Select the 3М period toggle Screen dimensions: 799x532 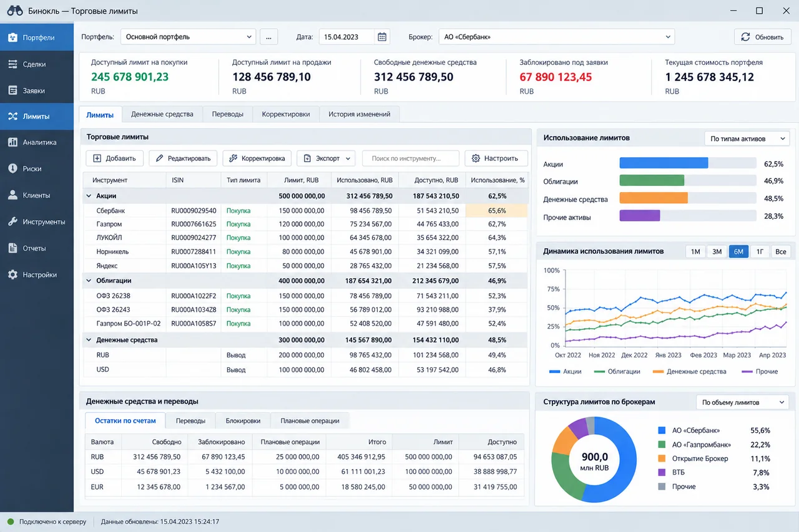(x=717, y=251)
